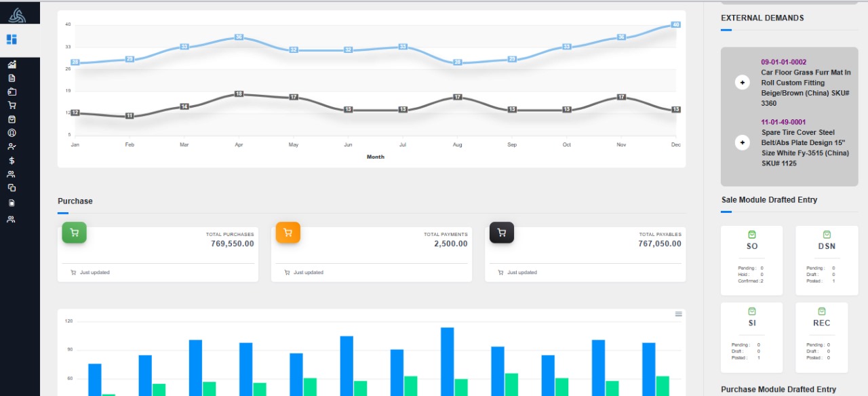Click the green bag icon on SI card
Image resolution: width=868 pixels, height=396 pixels.
(751, 311)
